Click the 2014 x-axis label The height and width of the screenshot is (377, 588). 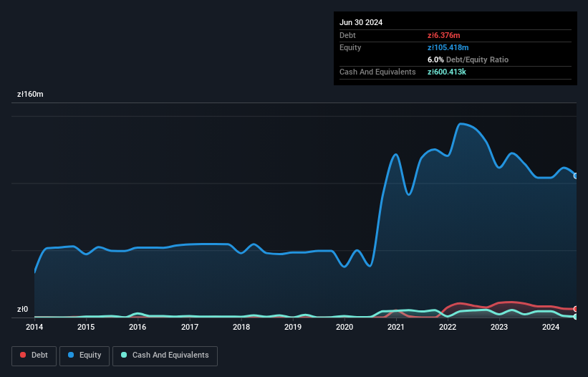point(34,327)
